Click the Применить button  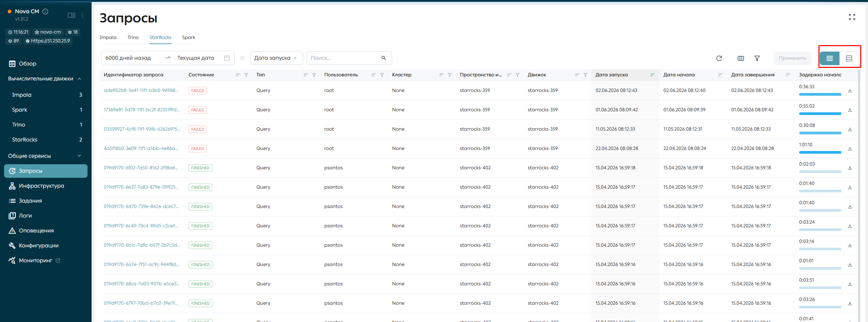(x=792, y=58)
